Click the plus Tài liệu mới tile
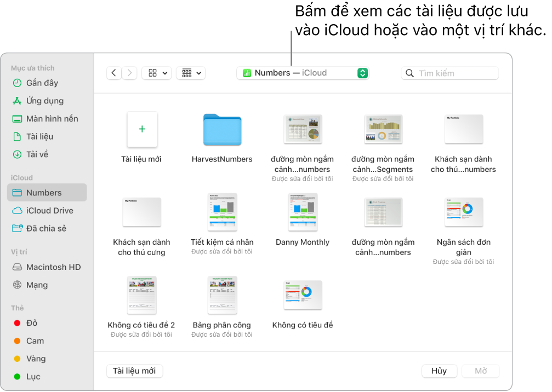The image size is (552, 392). coord(142,129)
